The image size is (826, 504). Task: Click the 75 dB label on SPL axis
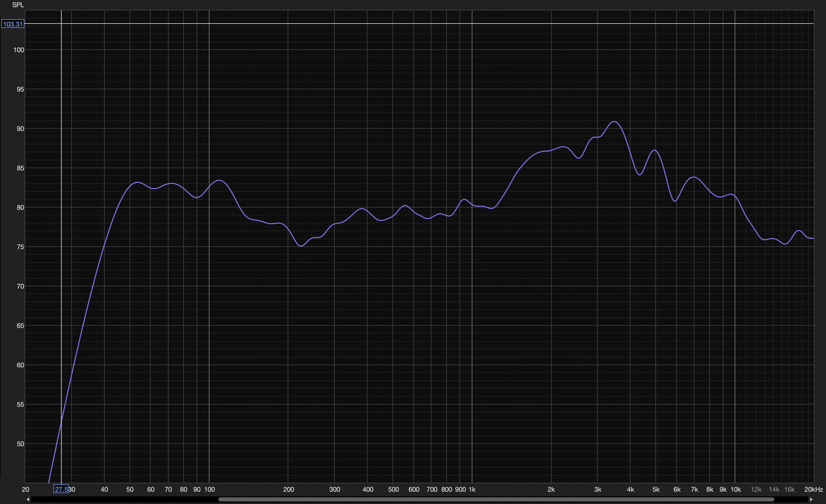coord(20,247)
